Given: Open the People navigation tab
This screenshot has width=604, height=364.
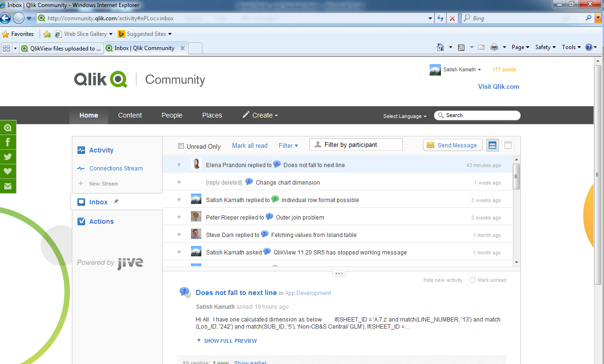Looking at the screenshot, I should (x=172, y=115).
